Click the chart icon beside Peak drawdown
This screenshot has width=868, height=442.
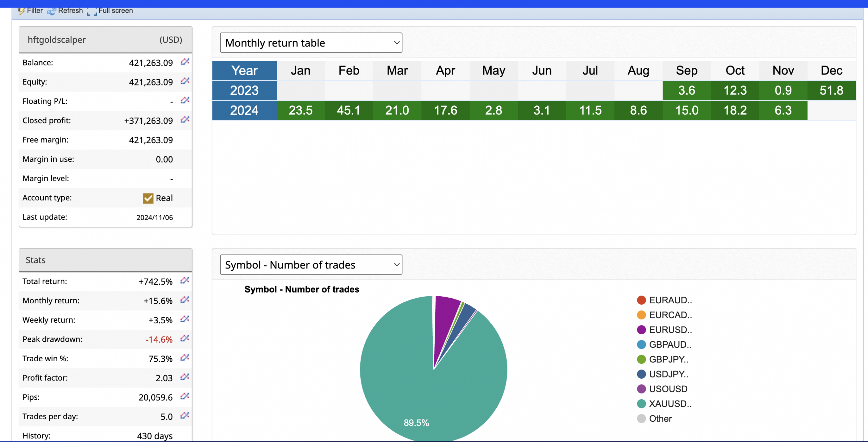[x=185, y=338]
